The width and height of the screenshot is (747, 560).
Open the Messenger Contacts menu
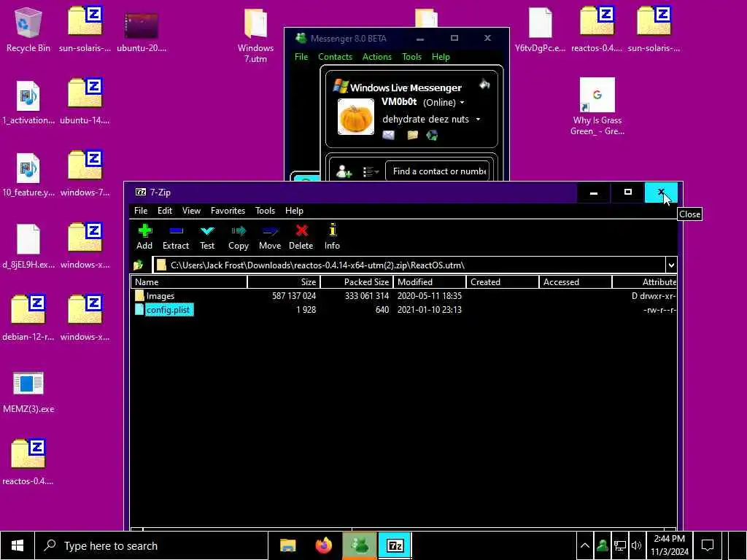coord(335,57)
